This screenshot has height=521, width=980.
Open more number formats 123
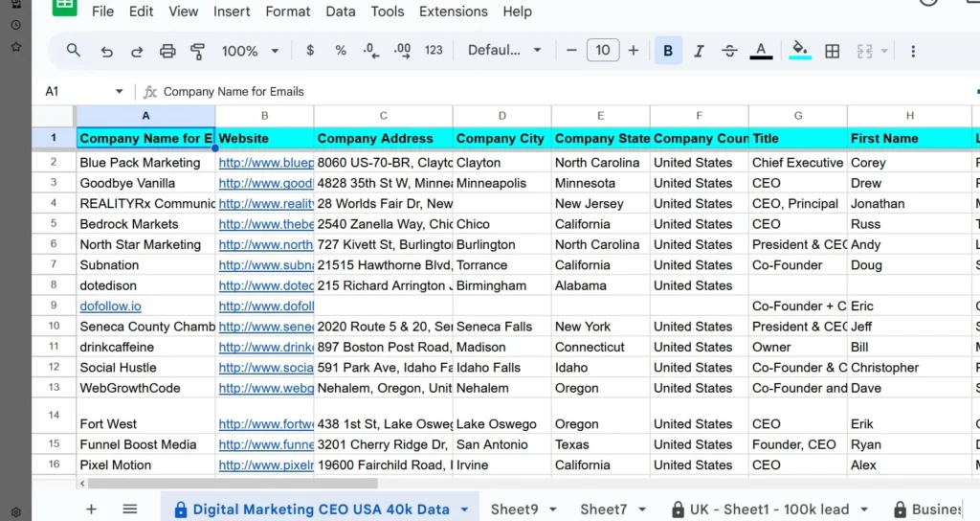434,51
